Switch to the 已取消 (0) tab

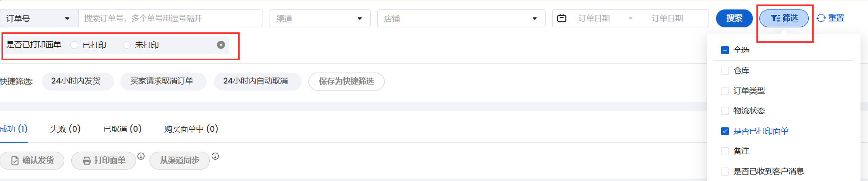(123, 129)
